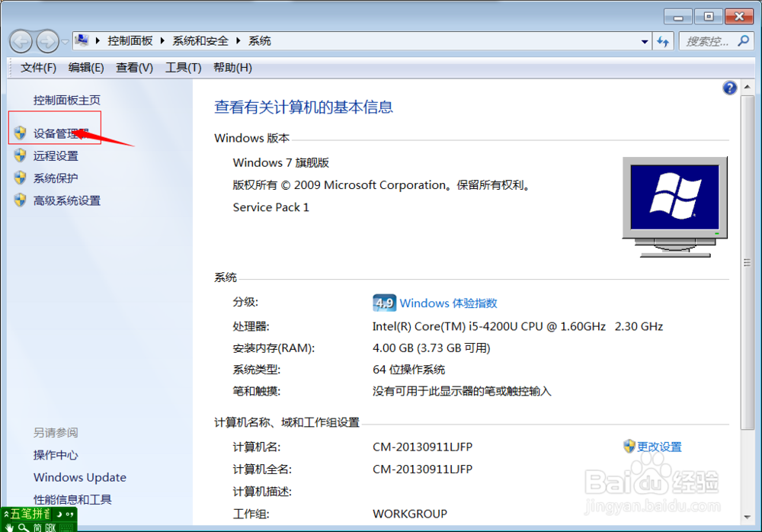Close the System window
Image resolution: width=762 pixels, height=532 pixels.
pos(739,17)
